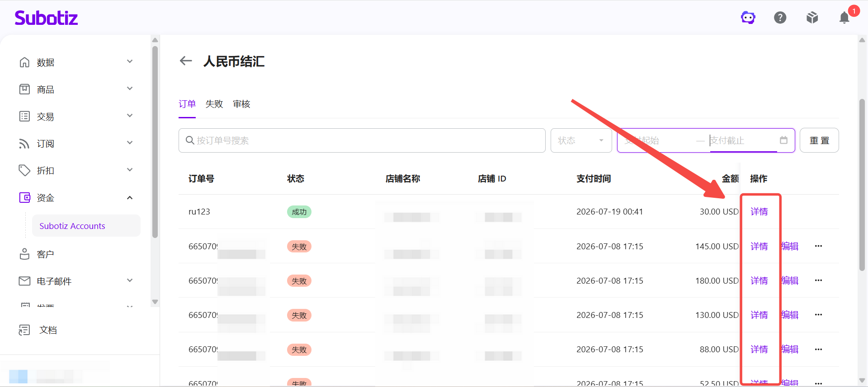Switch to the 失败 tab

[x=214, y=104]
